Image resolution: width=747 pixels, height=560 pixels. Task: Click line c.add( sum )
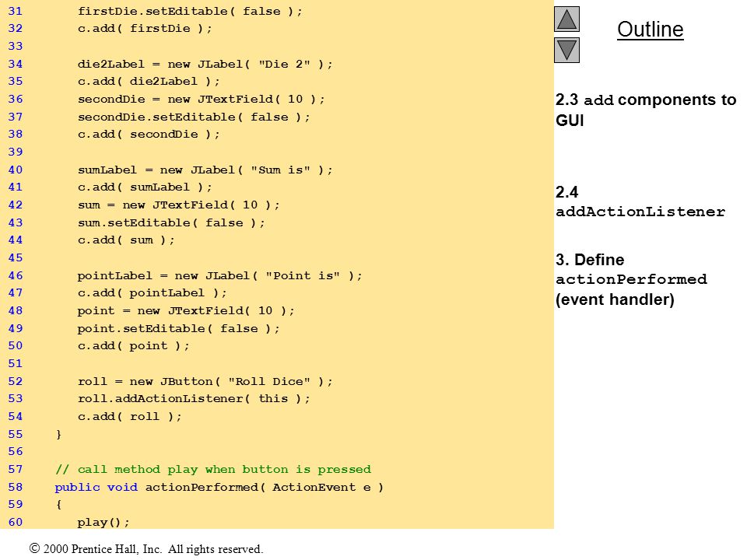(x=126, y=240)
